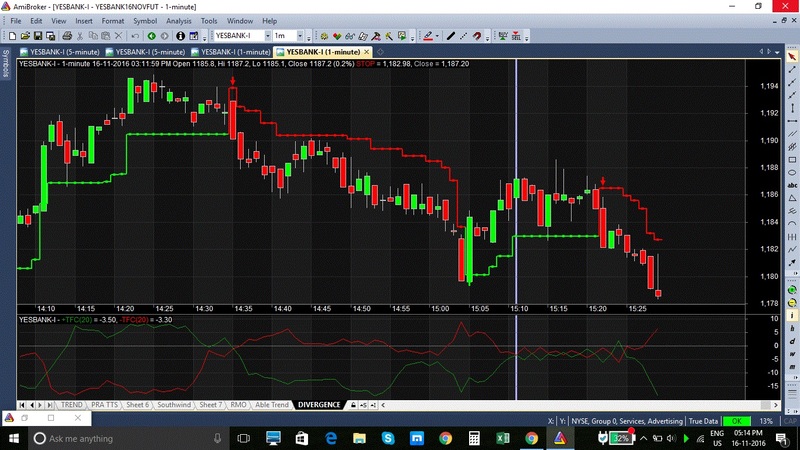Open the chart tabs list dropdown arrow
Screen dimensions: 800x450
(777, 52)
